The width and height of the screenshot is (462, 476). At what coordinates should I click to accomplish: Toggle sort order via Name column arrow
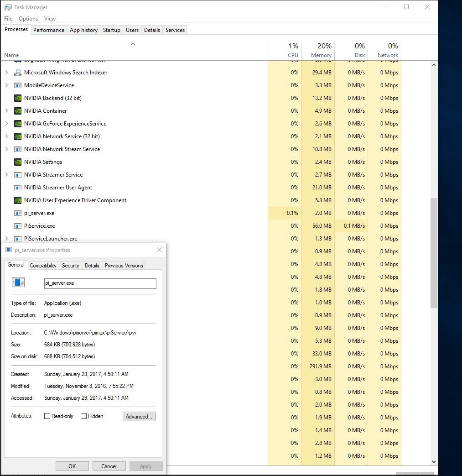pos(133,44)
